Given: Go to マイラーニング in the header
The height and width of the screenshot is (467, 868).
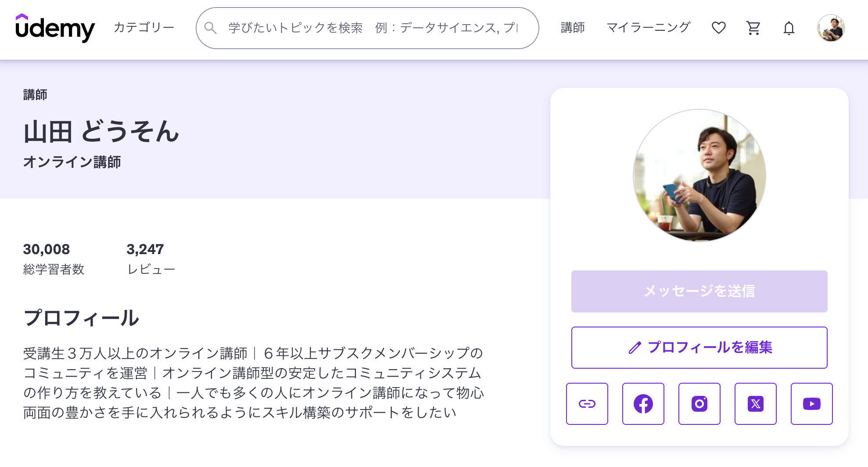Looking at the screenshot, I should (648, 28).
